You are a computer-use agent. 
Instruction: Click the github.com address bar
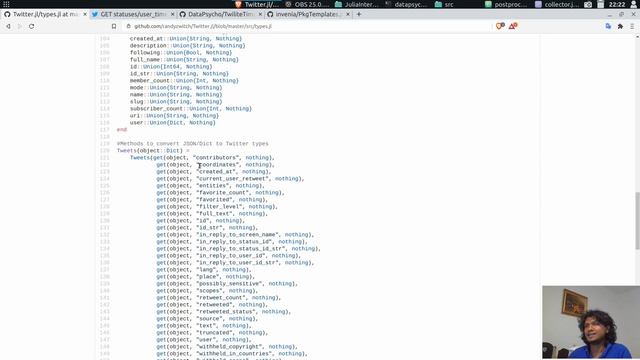[x=306, y=26]
